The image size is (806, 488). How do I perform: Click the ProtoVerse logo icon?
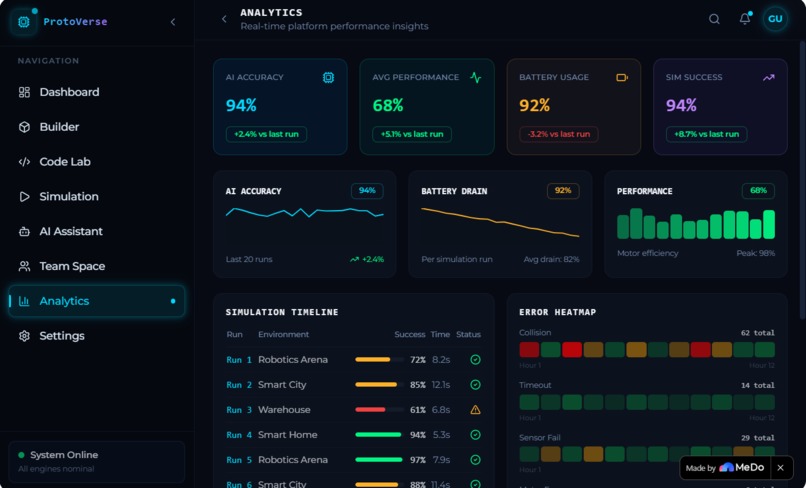[x=24, y=22]
